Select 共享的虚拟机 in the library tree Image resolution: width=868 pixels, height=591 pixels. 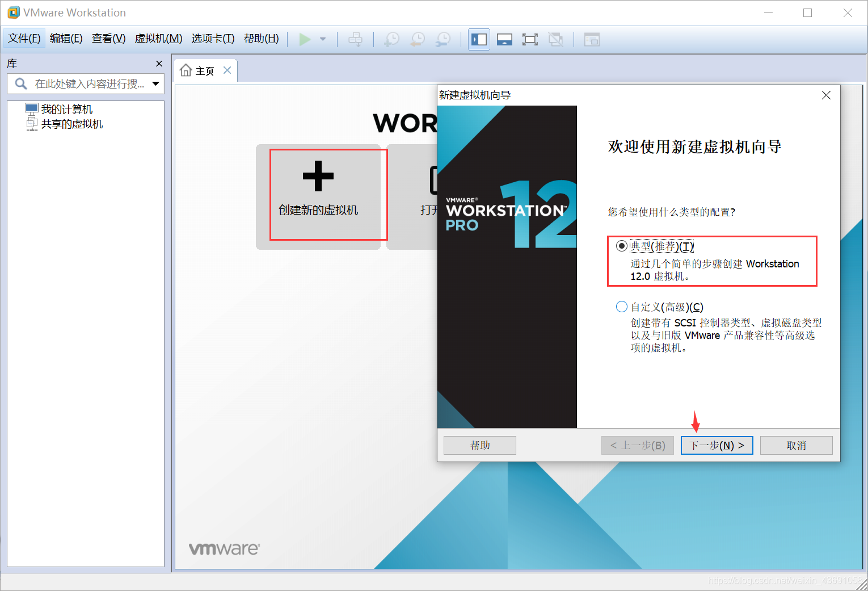[64, 124]
